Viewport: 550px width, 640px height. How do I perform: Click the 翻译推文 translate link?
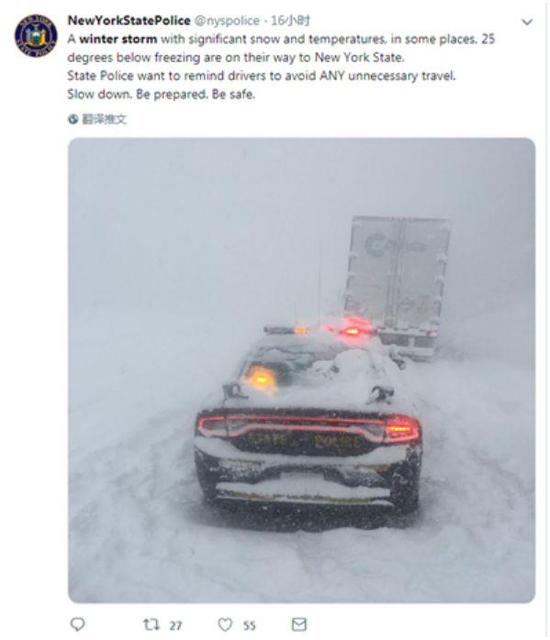[x=104, y=119]
